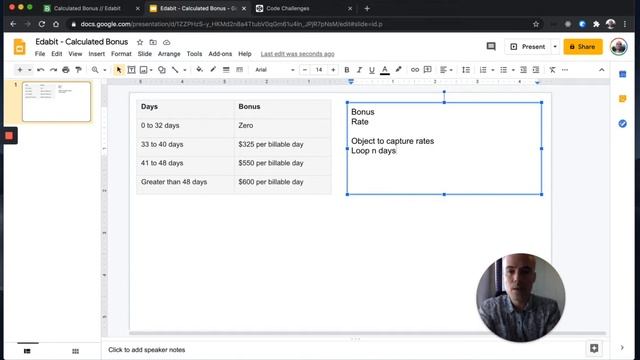The height and width of the screenshot is (360, 640).
Task: Click the font size 14 field
Action: 319,70
